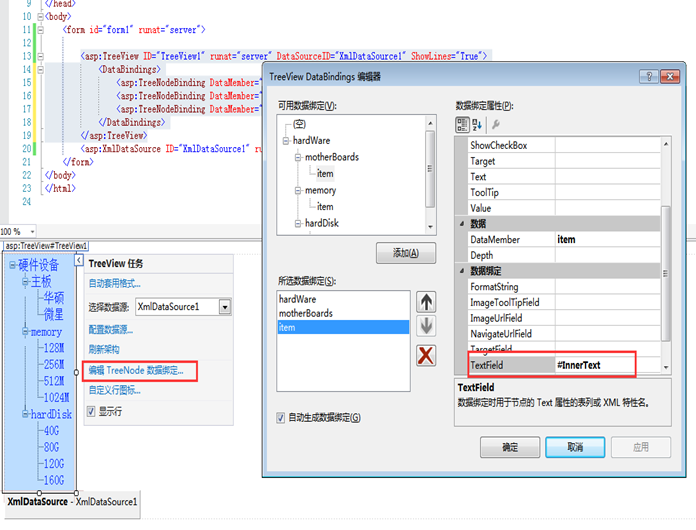Click the move-up arrow for selected bindings

pos(425,301)
